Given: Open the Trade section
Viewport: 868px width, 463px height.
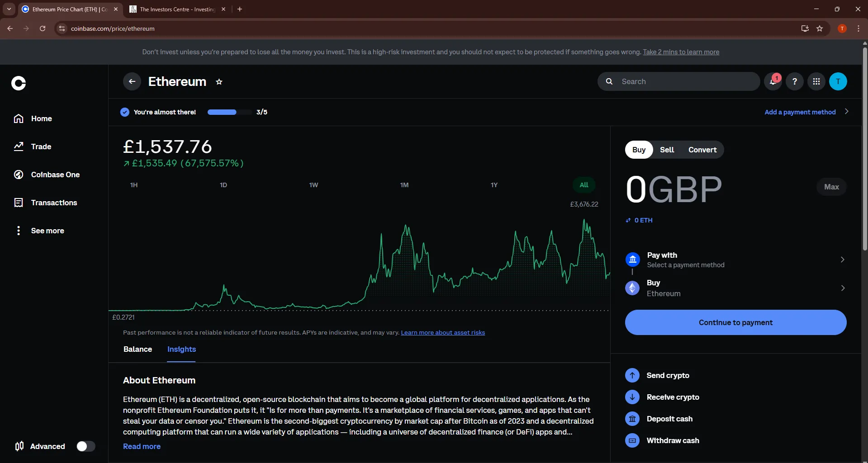Looking at the screenshot, I should tap(33, 146).
